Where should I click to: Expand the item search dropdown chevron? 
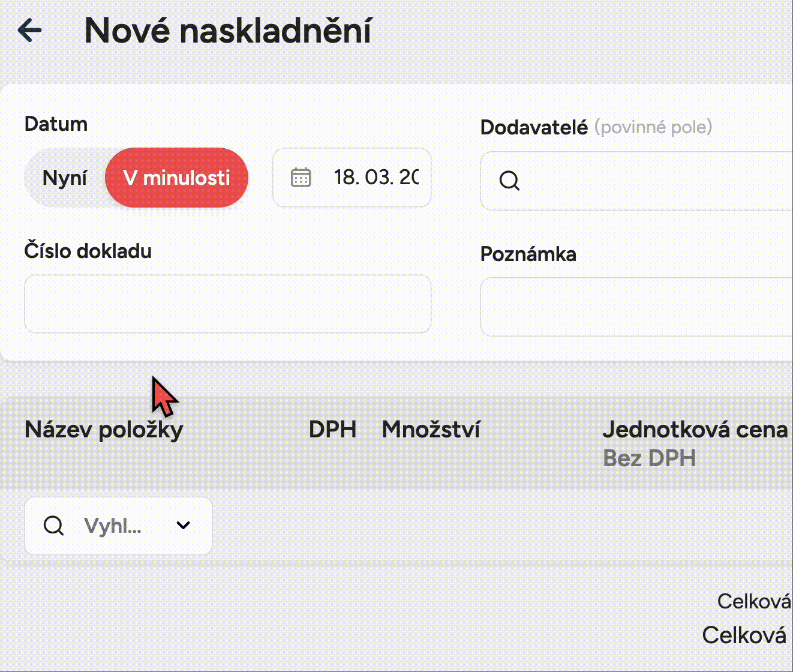tap(184, 526)
